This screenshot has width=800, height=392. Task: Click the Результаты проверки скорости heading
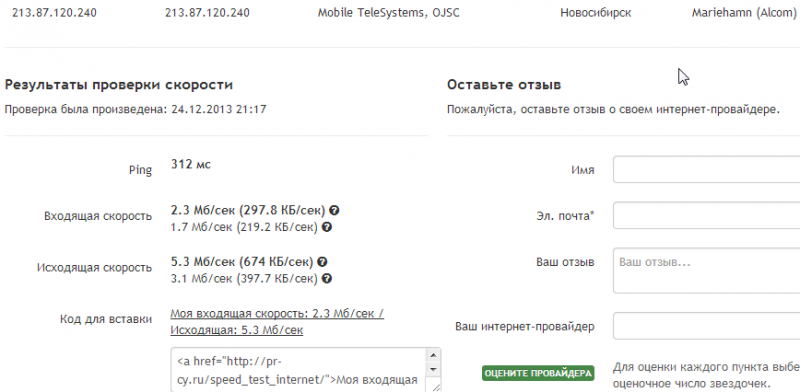118,85
